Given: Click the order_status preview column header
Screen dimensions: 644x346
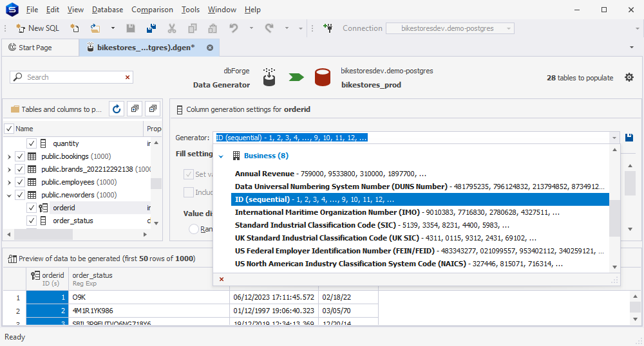Looking at the screenshot, I should tap(149, 278).
